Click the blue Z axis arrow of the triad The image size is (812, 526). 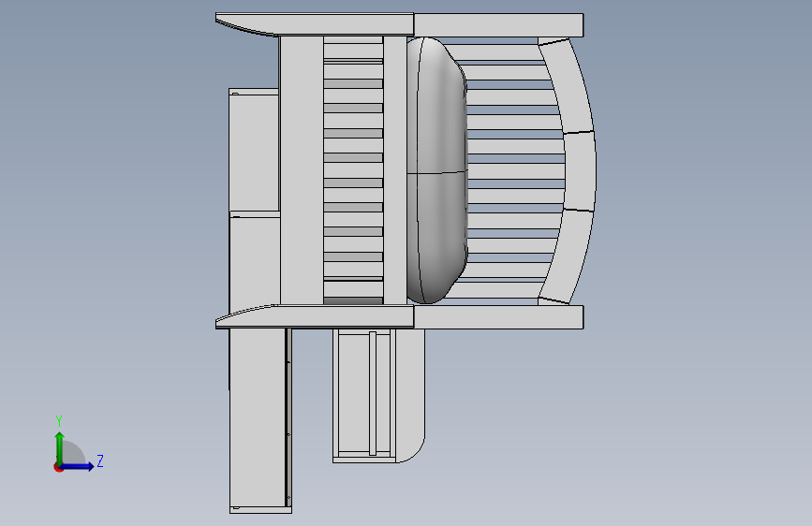(78, 466)
